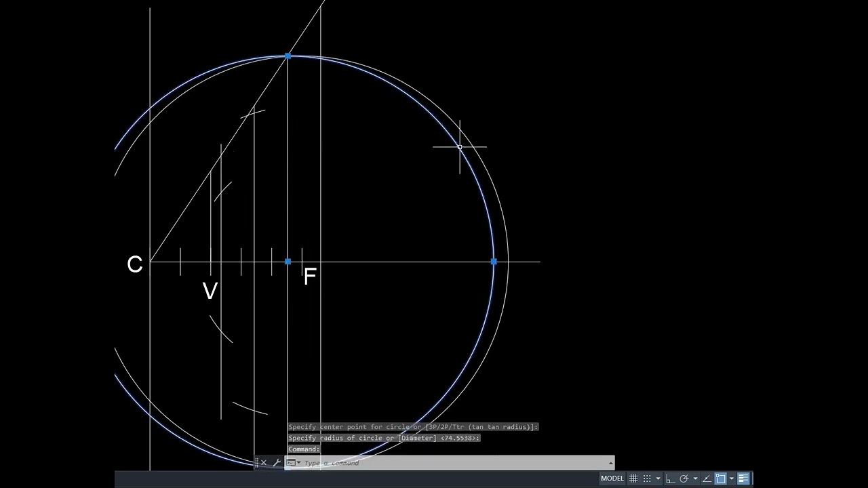The image size is (868, 488).
Task: Toggle polar tracking icon
Action: click(684, 479)
